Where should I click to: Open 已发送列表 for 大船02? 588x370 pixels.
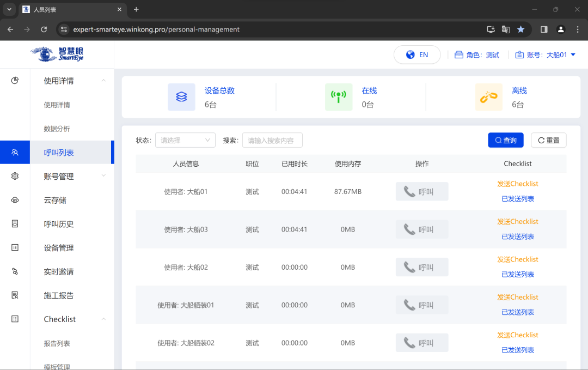(x=518, y=274)
